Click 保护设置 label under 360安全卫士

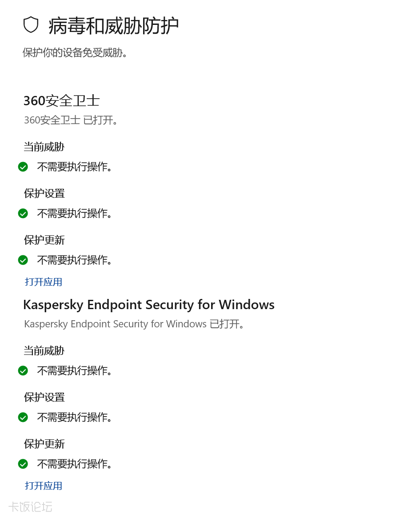pyautogui.click(x=44, y=193)
